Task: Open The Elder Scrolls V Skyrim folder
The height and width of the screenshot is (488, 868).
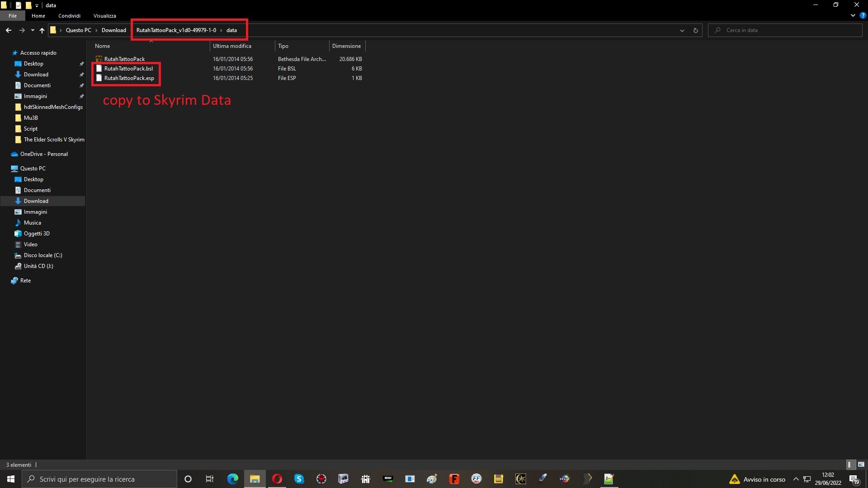Action: 54,140
